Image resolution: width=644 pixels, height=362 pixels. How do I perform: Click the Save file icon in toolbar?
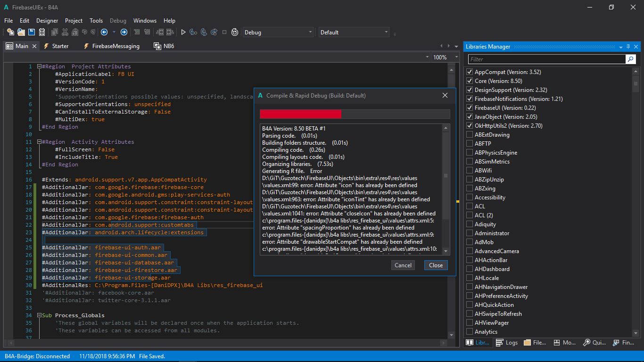pos(32,32)
